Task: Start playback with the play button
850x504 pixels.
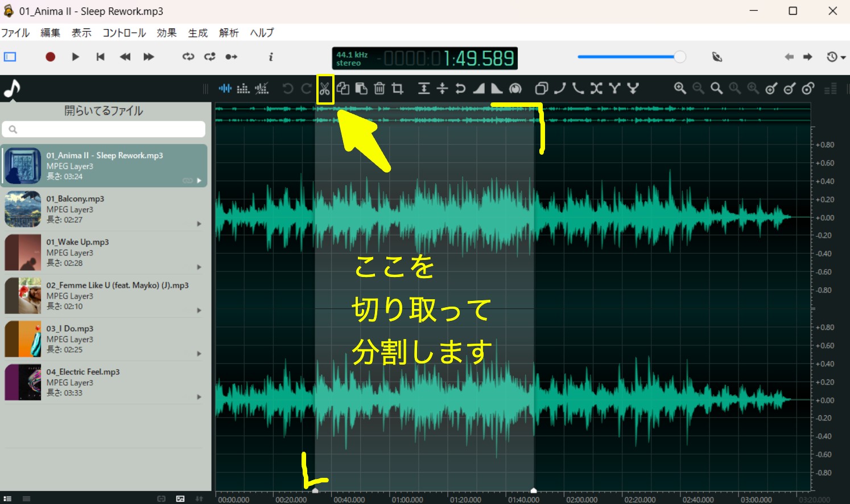Action: pyautogui.click(x=75, y=57)
